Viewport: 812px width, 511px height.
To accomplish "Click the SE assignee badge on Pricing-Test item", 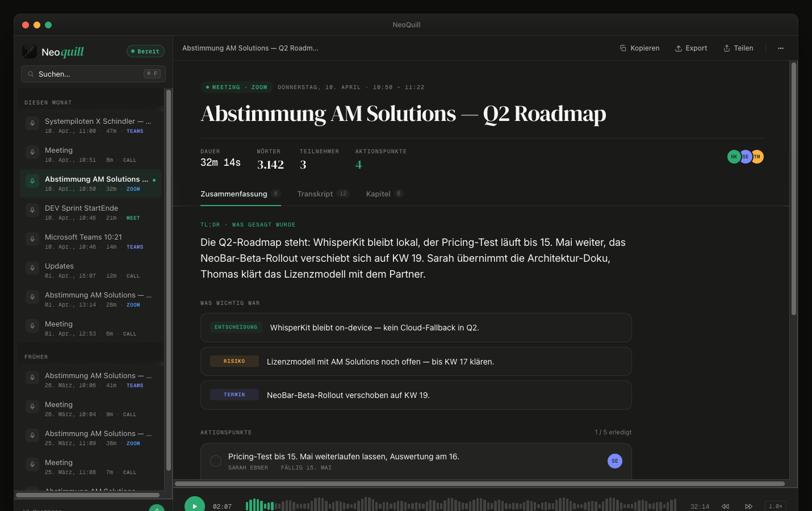I will [615, 461].
